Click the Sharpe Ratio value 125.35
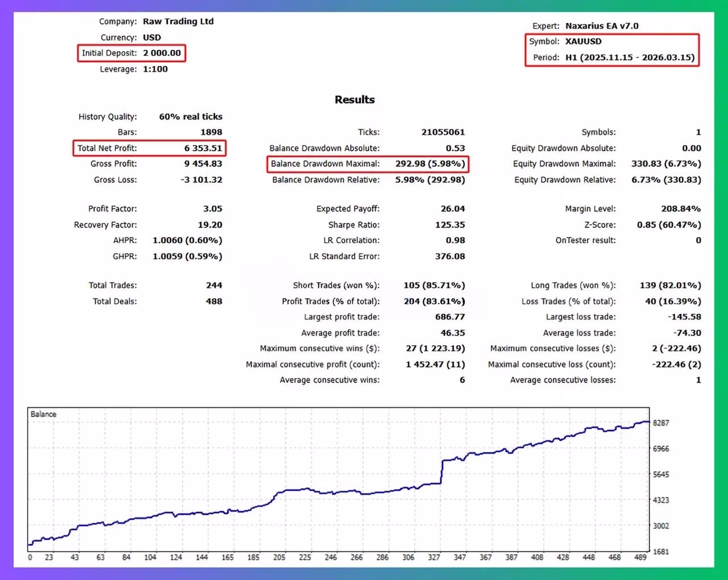The image size is (728, 580). (450, 225)
